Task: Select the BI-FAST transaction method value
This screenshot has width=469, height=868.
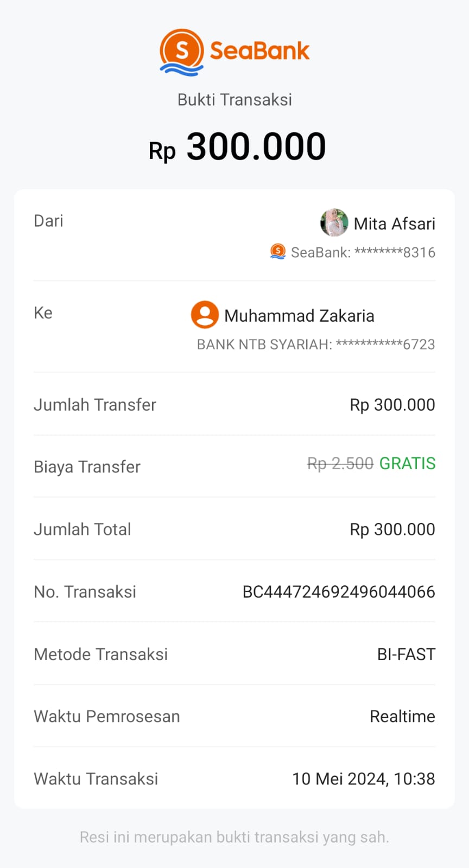Action: pyautogui.click(x=406, y=654)
